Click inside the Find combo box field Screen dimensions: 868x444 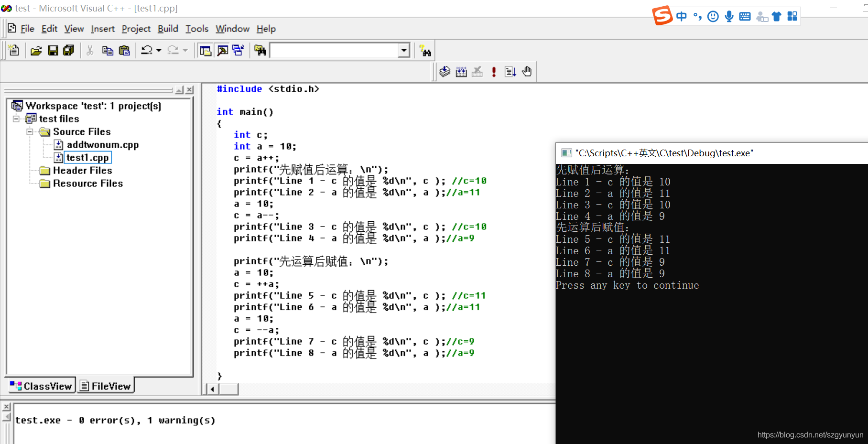[x=334, y=50]
